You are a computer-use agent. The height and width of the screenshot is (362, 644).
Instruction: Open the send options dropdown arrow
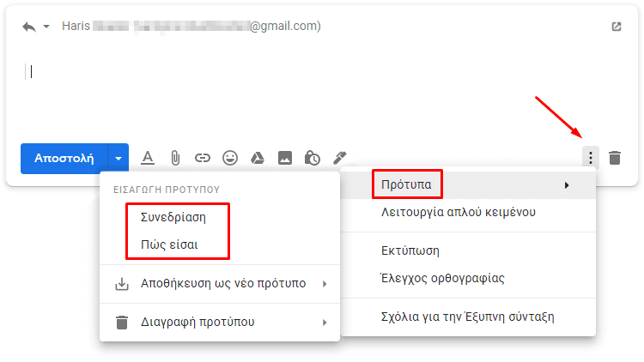[118, 159]
